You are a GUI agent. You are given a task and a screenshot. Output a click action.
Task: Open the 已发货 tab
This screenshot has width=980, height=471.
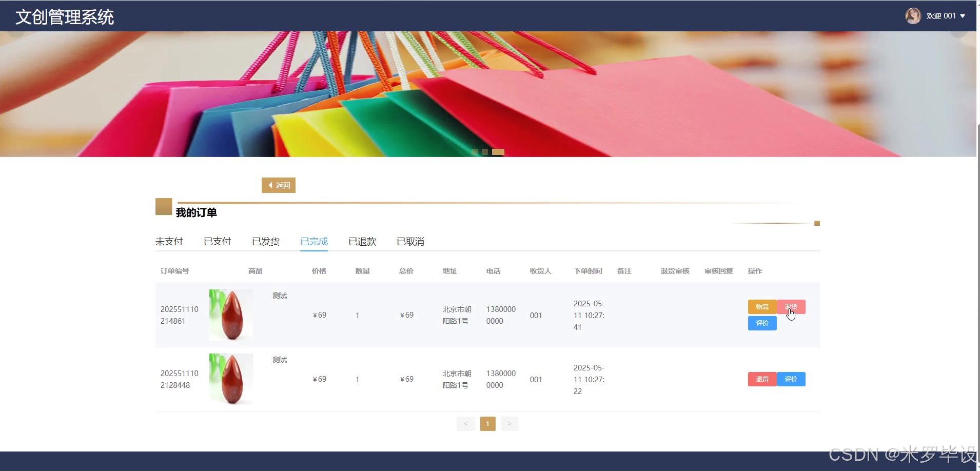click(266, 242)
